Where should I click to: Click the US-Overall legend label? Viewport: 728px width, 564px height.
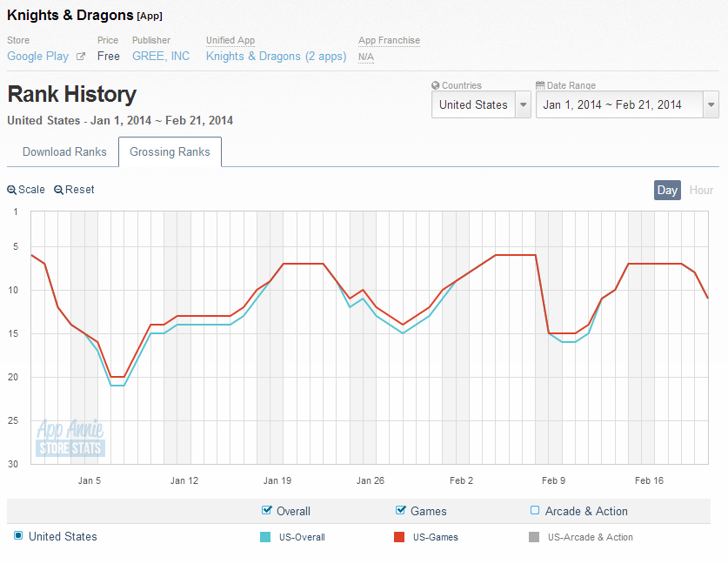point(302,537)
